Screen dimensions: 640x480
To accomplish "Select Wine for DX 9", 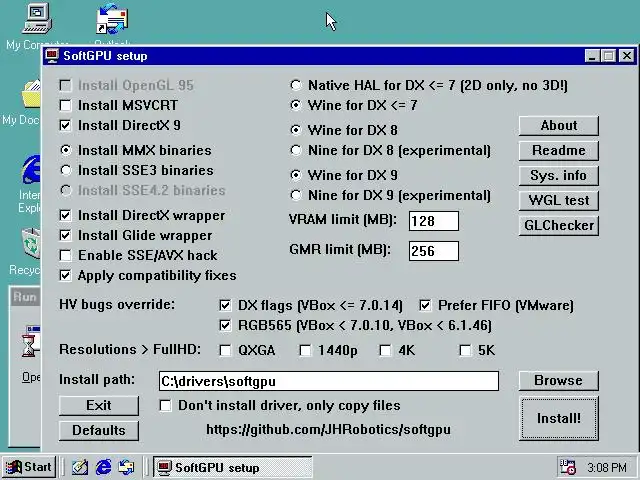I will click(296, 175).
